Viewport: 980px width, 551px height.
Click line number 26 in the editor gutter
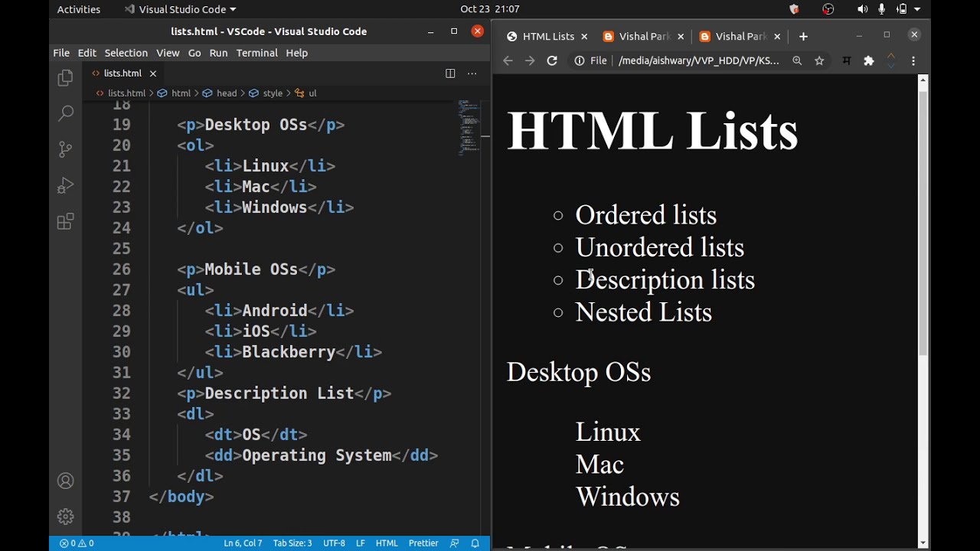tap(122, 269)
